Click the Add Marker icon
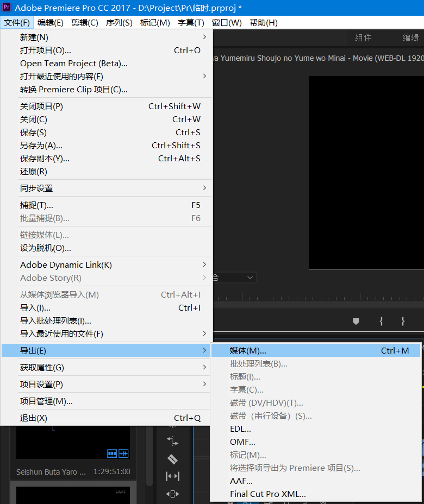The image size is (424, 504). point(356,321)
